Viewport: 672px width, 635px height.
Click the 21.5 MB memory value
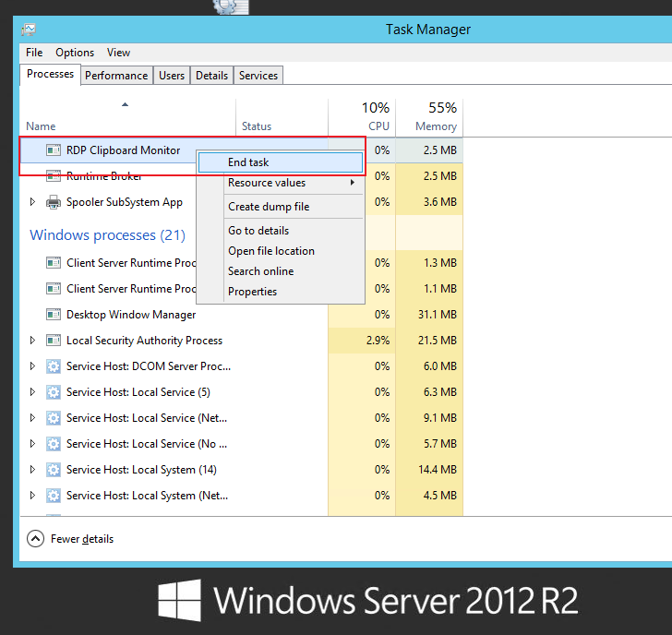(438, 341)
